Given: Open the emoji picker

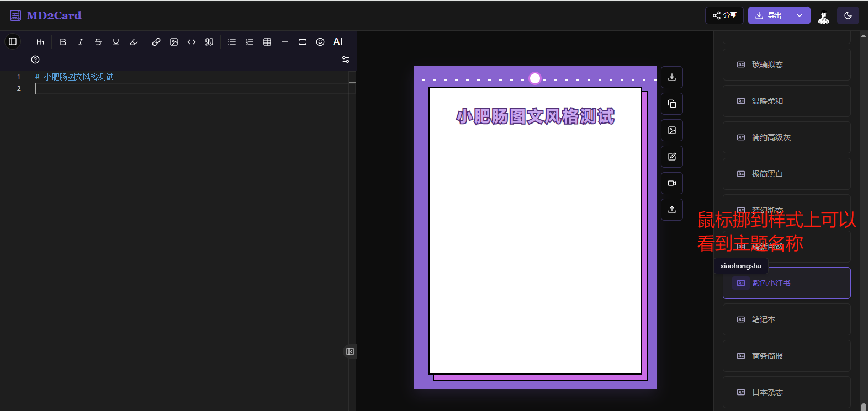Looking at the screenshot, I should pos(320,42).
